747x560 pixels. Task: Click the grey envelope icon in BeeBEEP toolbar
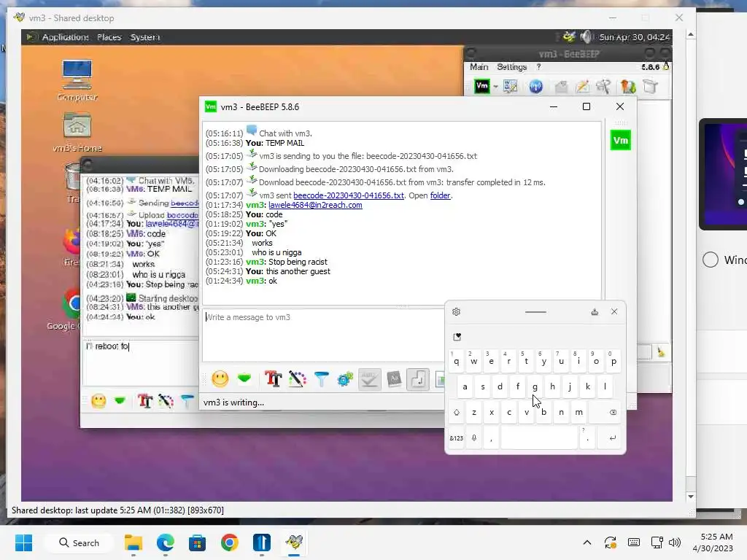(x=561, y=87)
